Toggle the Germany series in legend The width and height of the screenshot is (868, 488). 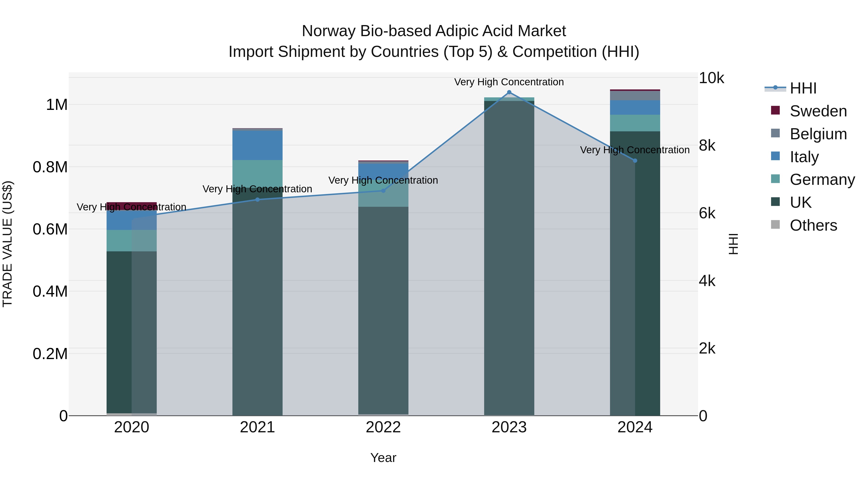[x=813, y=180]
